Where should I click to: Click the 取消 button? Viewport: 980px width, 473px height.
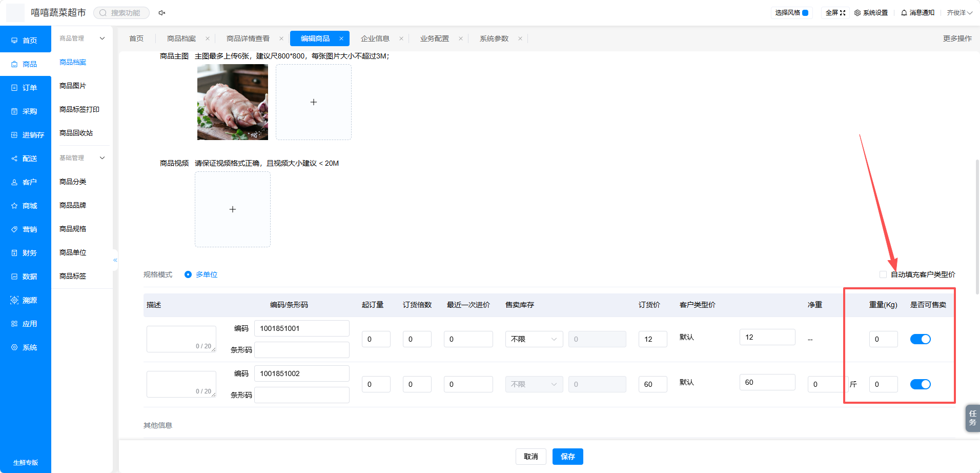coord(531,457)
